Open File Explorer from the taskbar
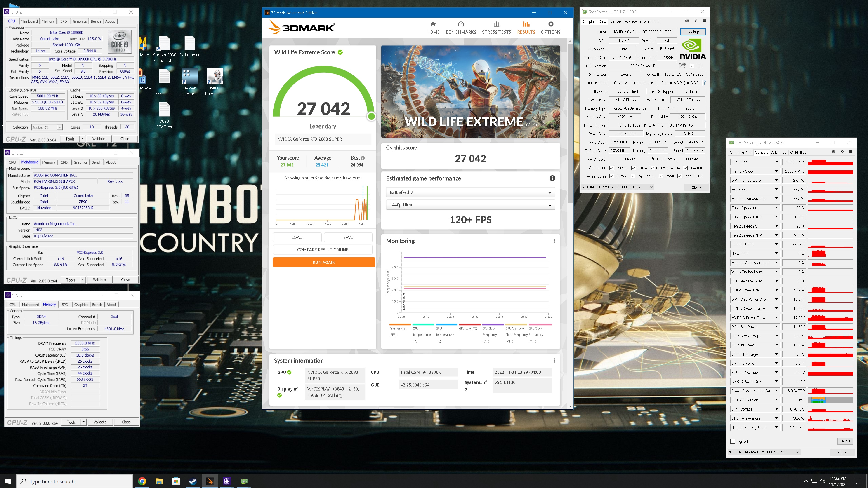The width and height of the screenshot is (868, 488). click(159, 481)
